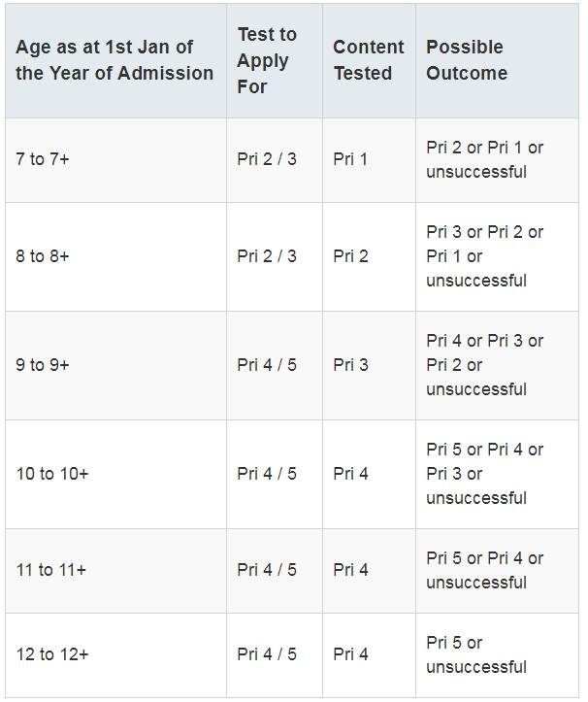Click 'Pri 2 / 3' in the 7 to 7+ row
The image size is (588, 702).
coord(267,159)
